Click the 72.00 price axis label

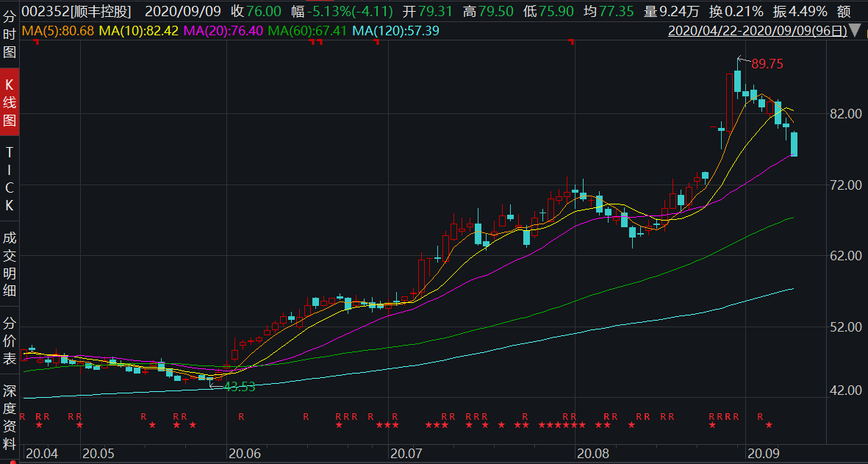846,185
